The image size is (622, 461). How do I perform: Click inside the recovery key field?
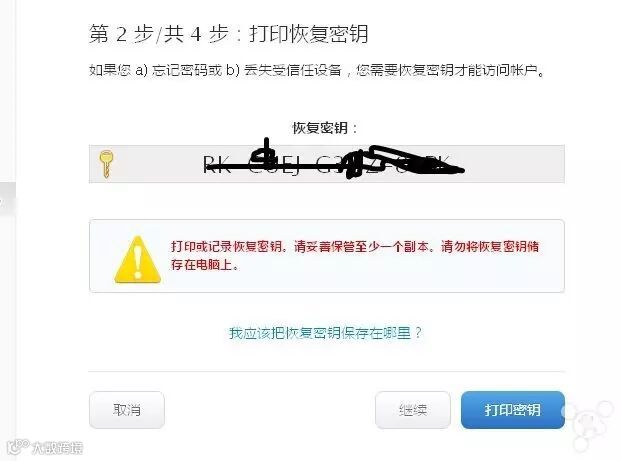click(326, 164)
